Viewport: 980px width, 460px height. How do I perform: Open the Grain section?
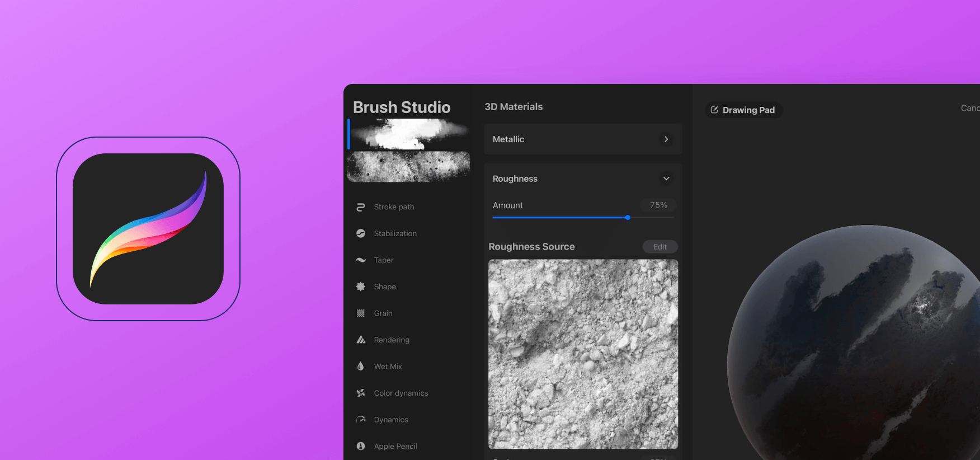(x=383, y=313)
